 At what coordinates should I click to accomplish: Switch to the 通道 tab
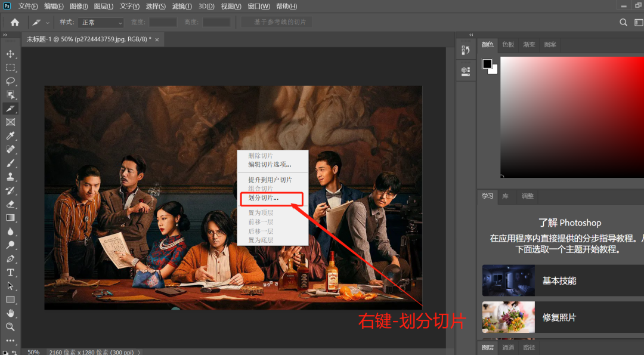tap(508, 348)
